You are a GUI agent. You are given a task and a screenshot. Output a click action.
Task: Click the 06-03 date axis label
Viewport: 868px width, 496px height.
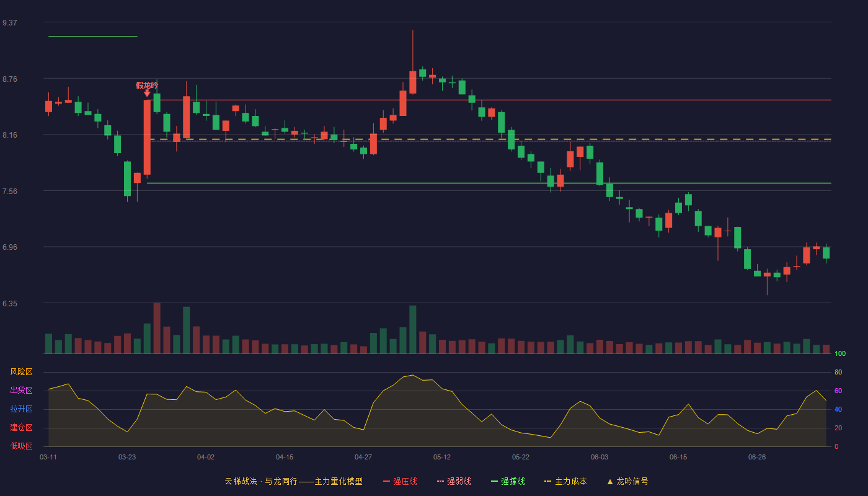pyautogui.click(x=600, y=457)
